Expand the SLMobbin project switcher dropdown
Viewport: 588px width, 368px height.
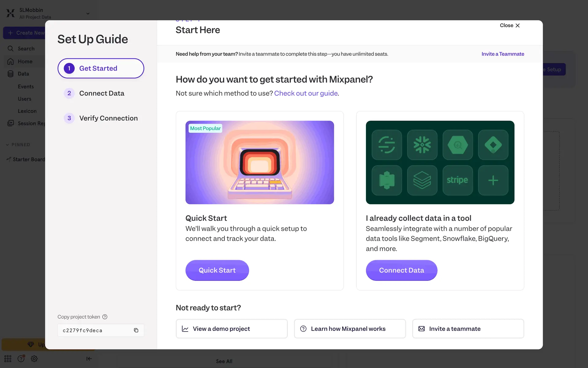pyautogui.click(x=88, y=13)
